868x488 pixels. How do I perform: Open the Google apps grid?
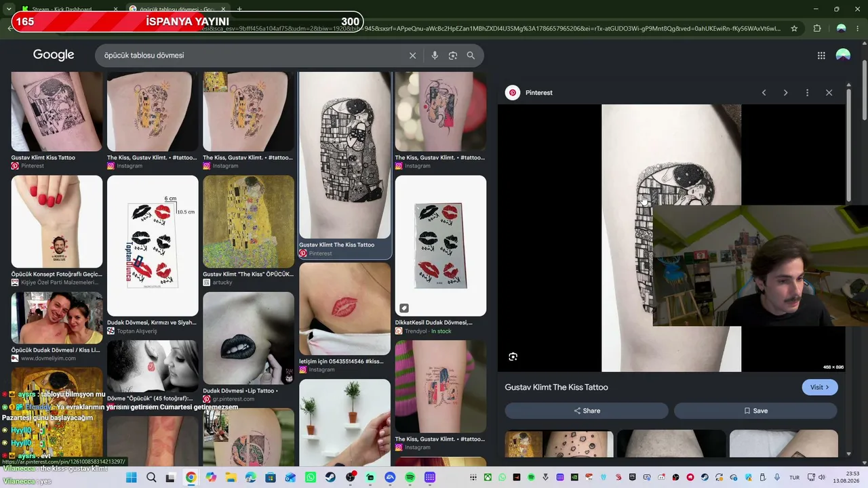(x=821, y=56)
